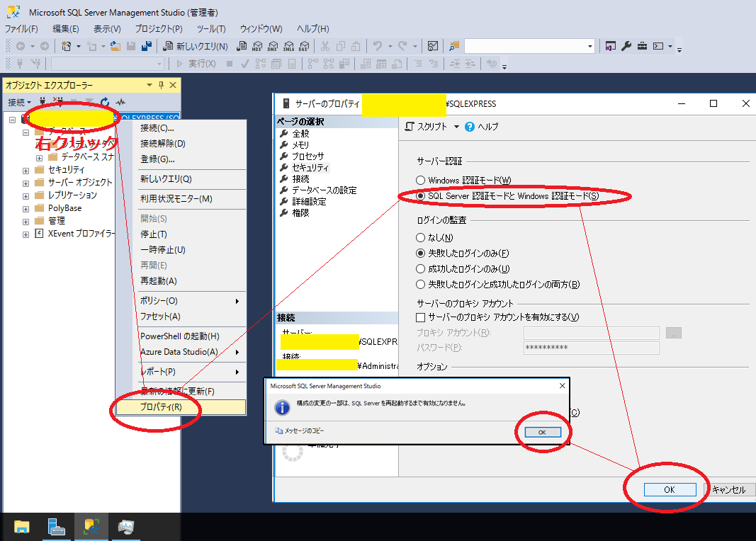Click the toolbox icon in main toolbar
The width and height of the screenshot is (756, 541).
pyautogui.click(x=642, y=46)
